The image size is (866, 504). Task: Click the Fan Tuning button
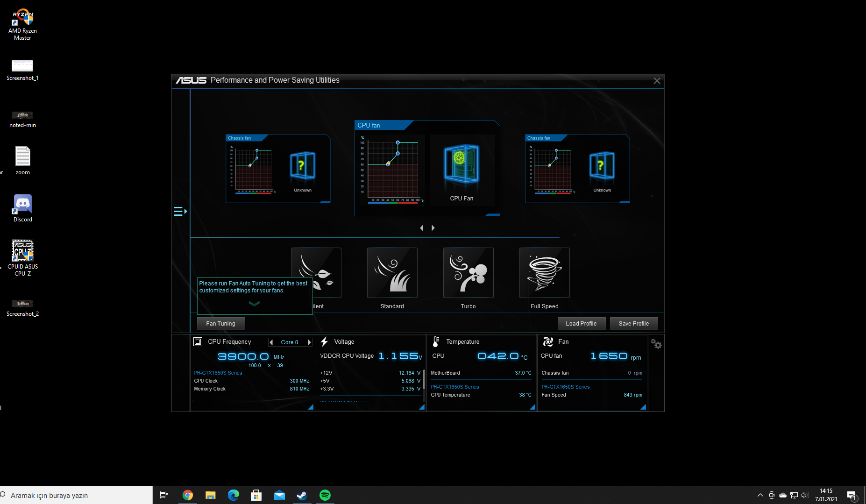221,323
